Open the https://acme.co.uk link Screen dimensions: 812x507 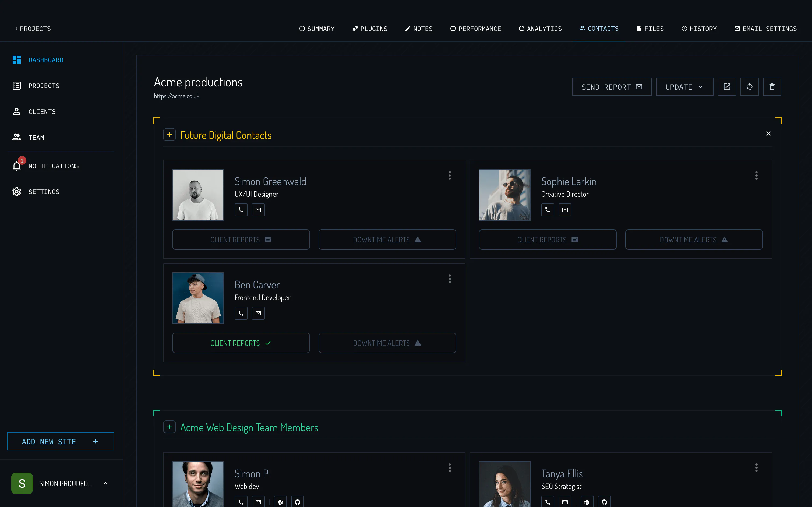(x=176, y=96)
